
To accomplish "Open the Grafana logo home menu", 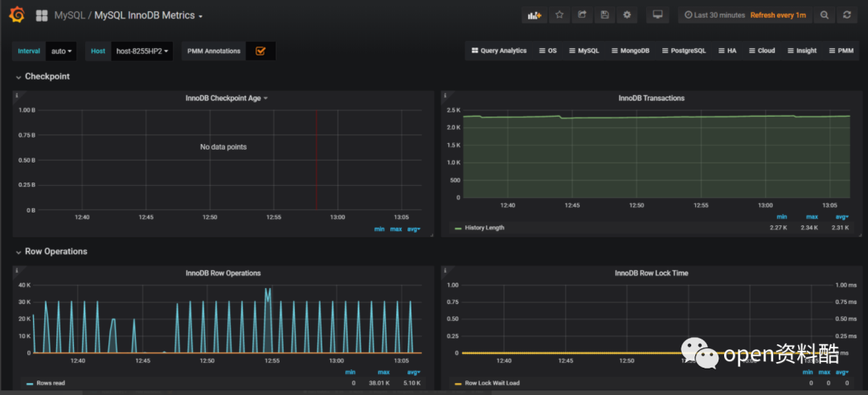I will [17, 15].
